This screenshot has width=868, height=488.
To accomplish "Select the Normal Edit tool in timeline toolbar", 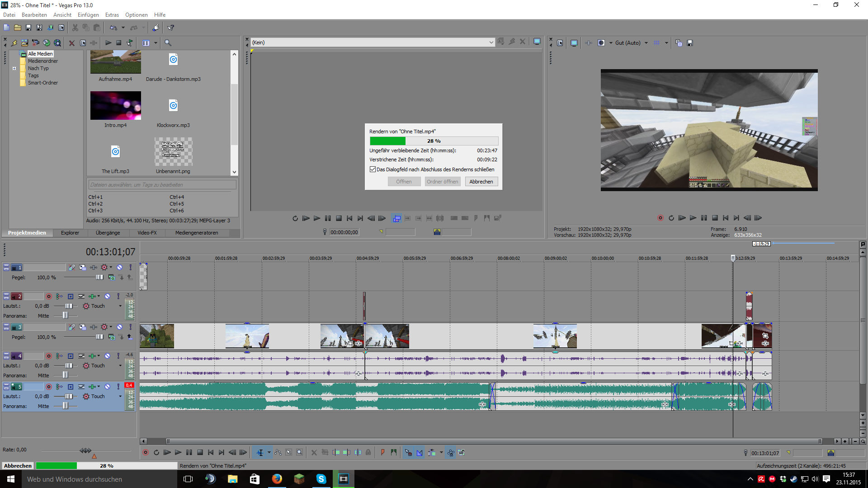I will 260,453.
